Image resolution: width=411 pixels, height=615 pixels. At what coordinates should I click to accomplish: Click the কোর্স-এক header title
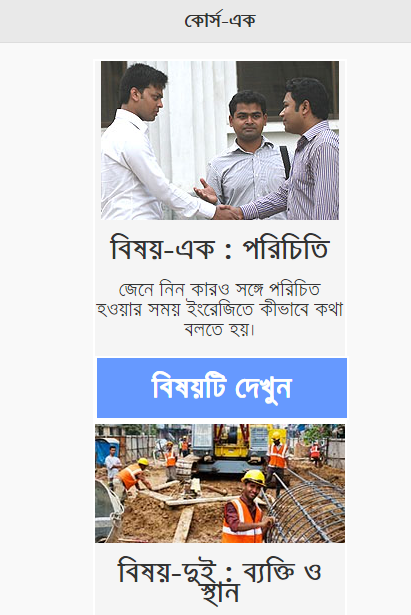click(220, 20)
